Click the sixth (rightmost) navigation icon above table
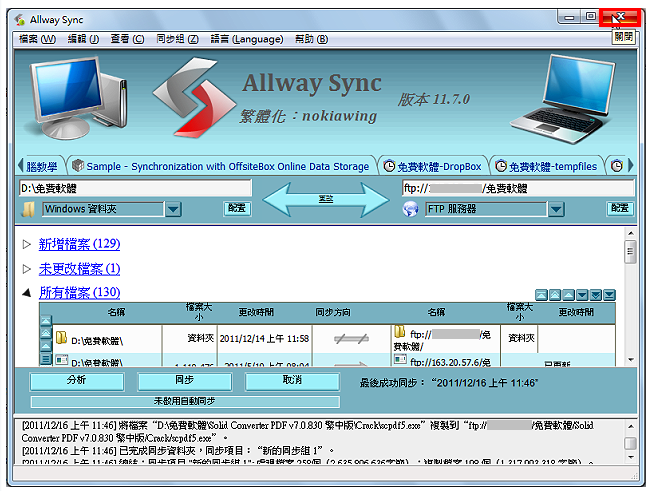Image resolution: width=655 pixels, height=491 pixels. [x=609, y=295]
